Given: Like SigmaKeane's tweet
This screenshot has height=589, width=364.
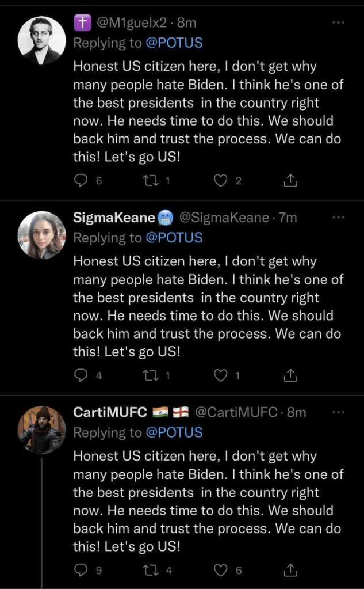Looking at the screenshot, I should [x=220, y=375].
